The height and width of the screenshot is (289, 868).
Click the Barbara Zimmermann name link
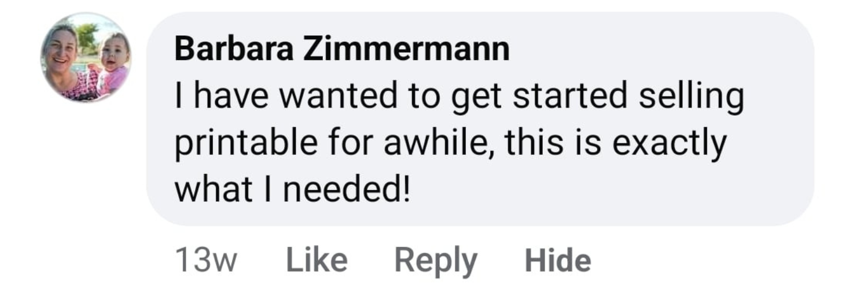pyautogui.click(x=341, y=50)
